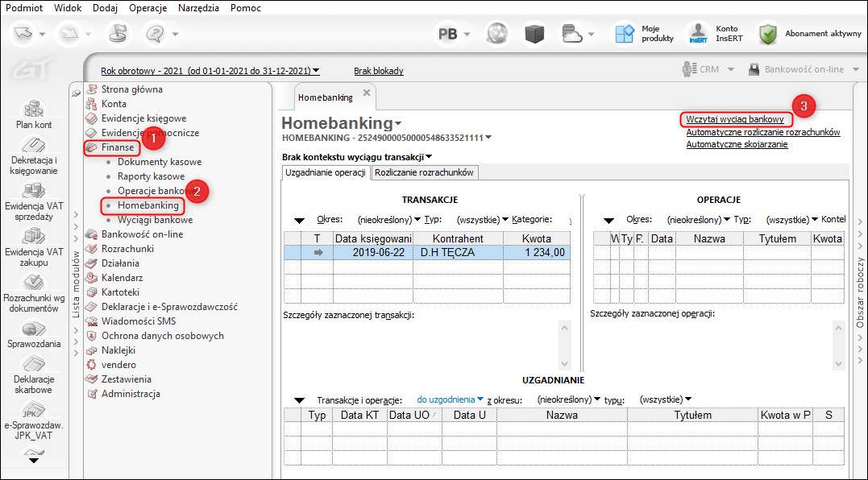Open the Uzgadnianie z okresu (nieokreślony) dropdown
The height and width of the screenshot is (480, 868).
569,399
